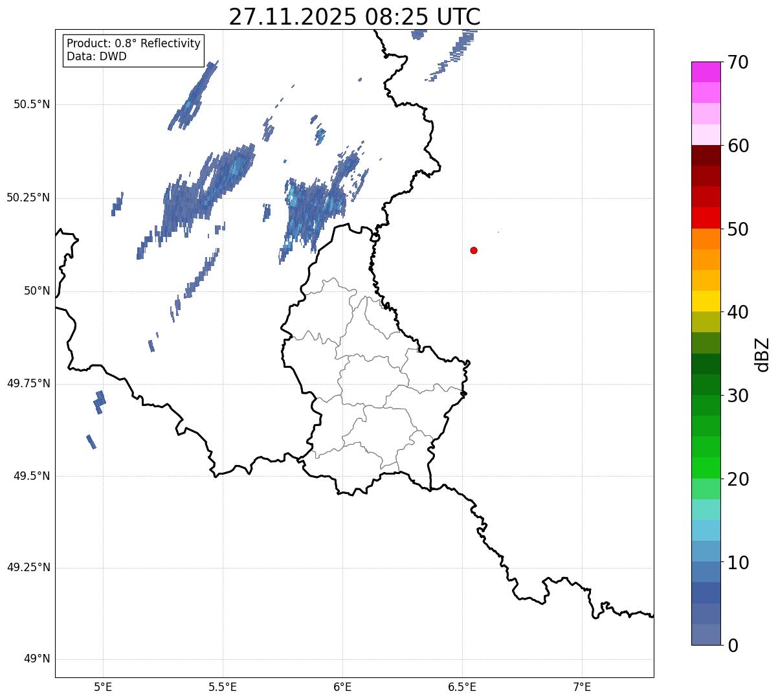This screenshot has height=700, width=778.
Task: Click the "50°N" latitude label
Action: (x=37, y=291)
